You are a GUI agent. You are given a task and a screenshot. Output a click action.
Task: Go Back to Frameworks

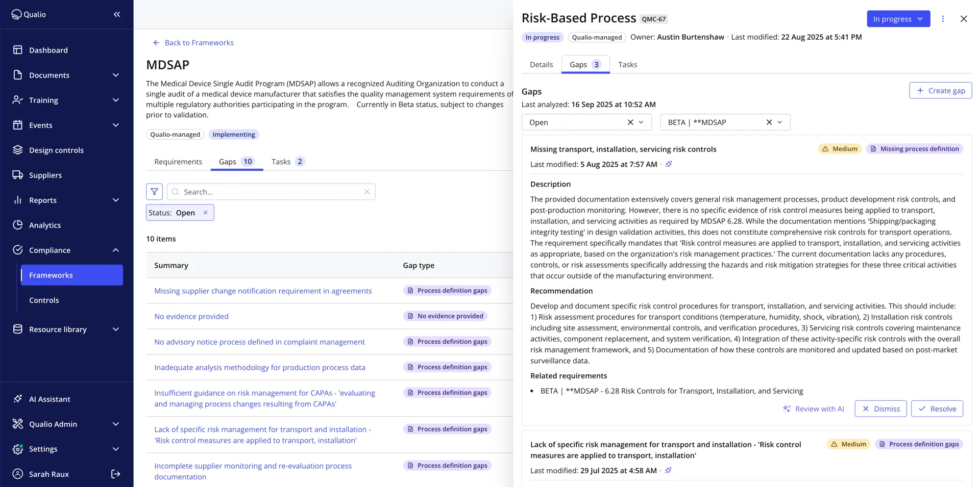193,43
